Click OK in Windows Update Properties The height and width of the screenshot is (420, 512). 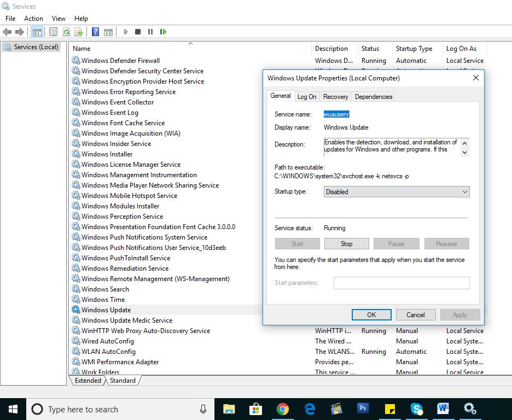371,315
